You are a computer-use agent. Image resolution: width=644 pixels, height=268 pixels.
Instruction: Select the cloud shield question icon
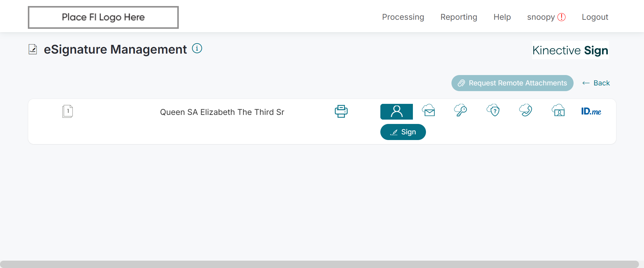(493, 110)
